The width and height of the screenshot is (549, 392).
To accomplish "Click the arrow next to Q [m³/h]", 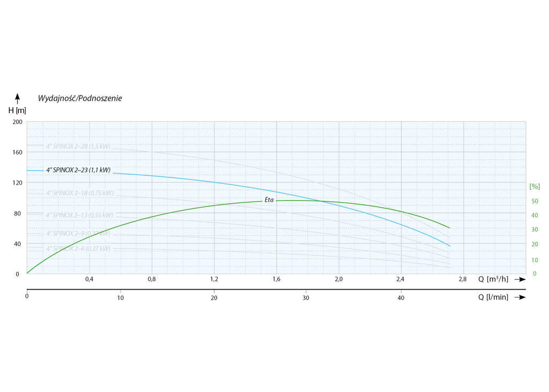I will pos(518,279).
